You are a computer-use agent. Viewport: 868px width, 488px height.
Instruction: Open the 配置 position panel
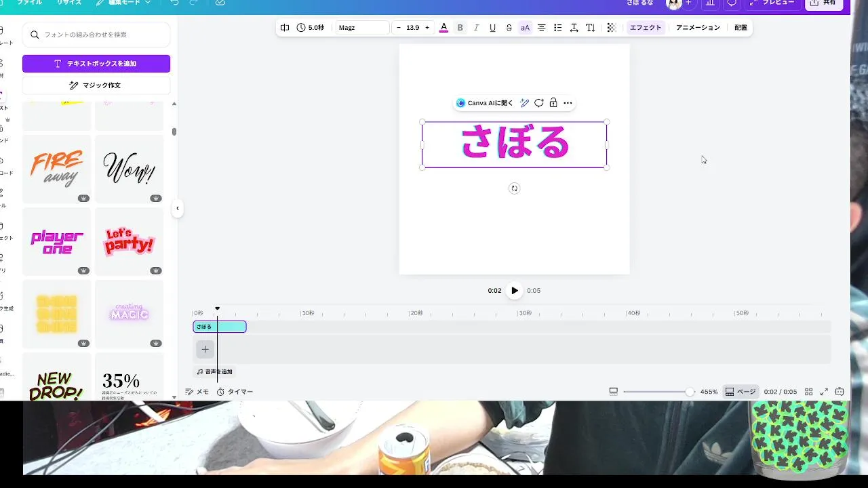click(x=741, y=28)
